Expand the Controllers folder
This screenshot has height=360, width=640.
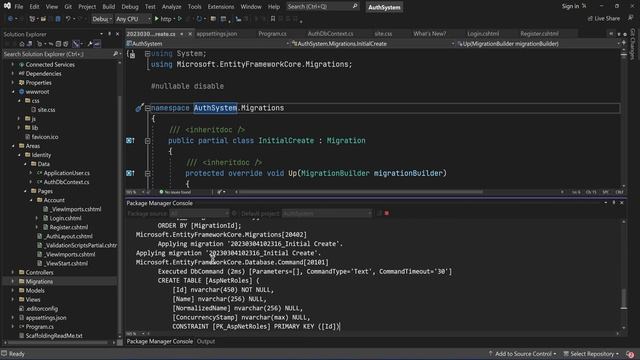(x=13, y=272)
